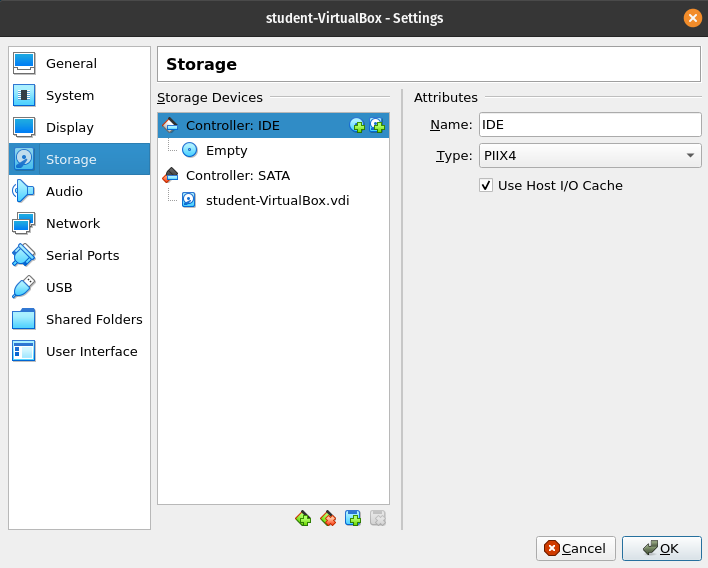Screen dimensions: 708x568
Task: Click the Shared Folders folder icon
Action: 24,320
